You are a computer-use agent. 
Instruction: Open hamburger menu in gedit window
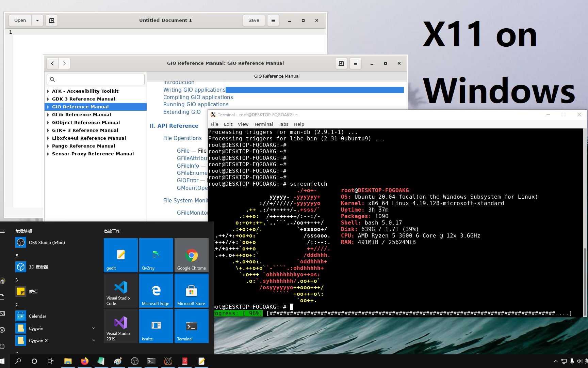pyautogui.click(x=273, y=20)
